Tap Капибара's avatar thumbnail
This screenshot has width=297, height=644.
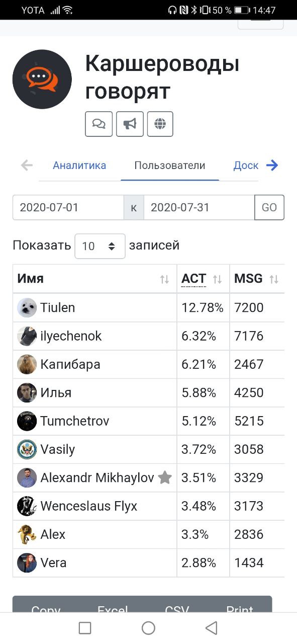coord(27,364)
